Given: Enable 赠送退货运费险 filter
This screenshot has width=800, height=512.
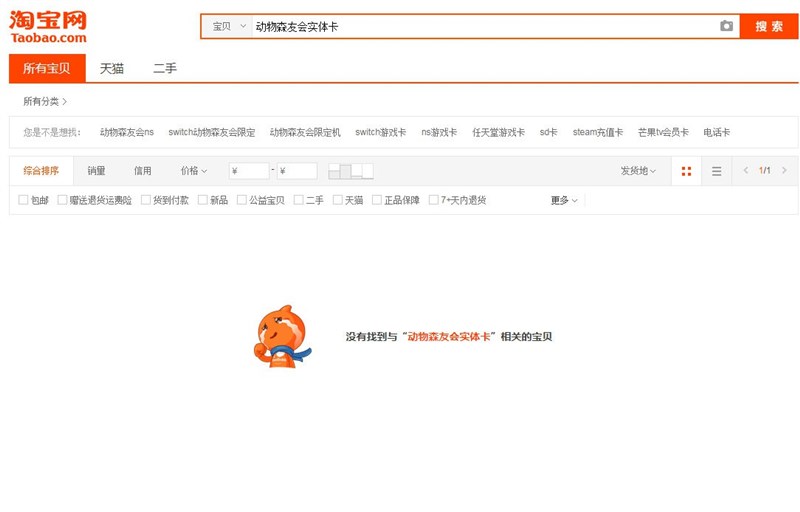Looking at the screenshot, I should (x=62, y=200).
